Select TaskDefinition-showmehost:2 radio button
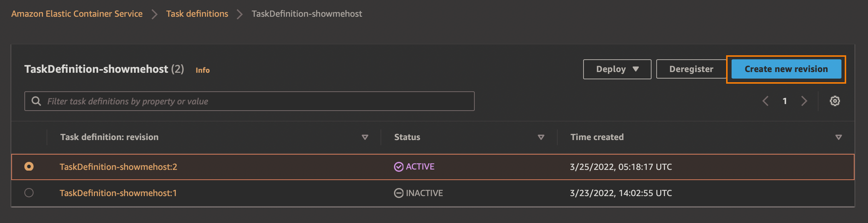868x223 pixels. (29, 167)
